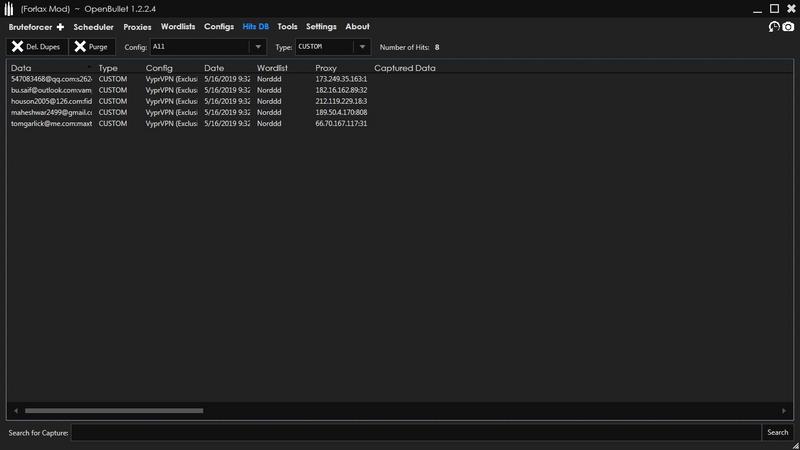Sort by the Wordlist column header
The width and height of the screenshot is (800, 450).
point(272,68)
